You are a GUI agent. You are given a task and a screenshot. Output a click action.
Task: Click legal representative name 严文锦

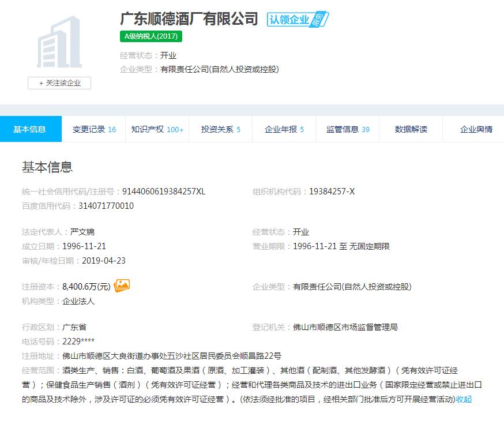pos(82,232)
